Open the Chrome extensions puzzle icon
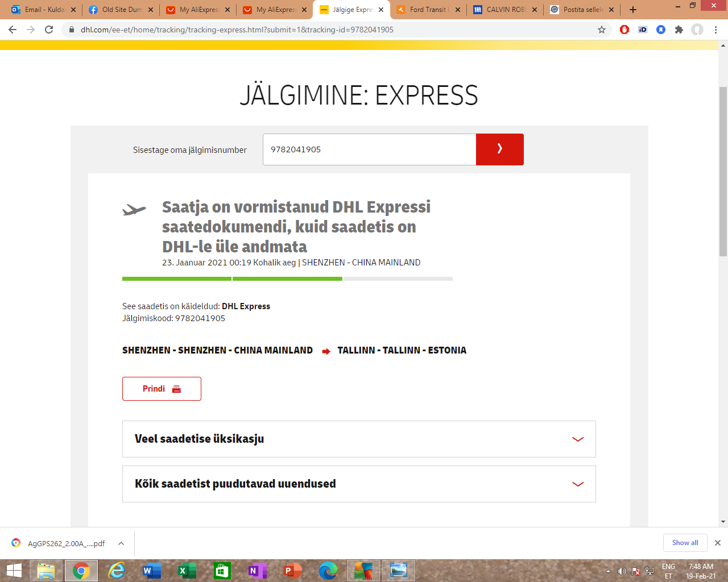 (x=679, y=30)
